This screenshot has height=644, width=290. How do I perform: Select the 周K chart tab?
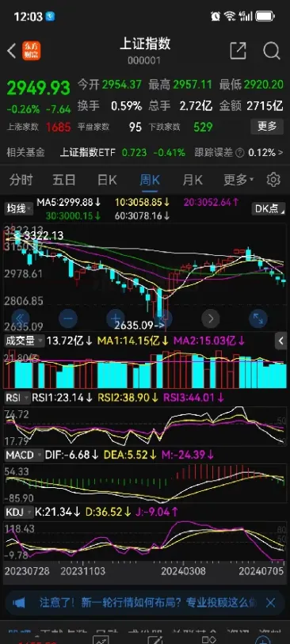(150, 180)
